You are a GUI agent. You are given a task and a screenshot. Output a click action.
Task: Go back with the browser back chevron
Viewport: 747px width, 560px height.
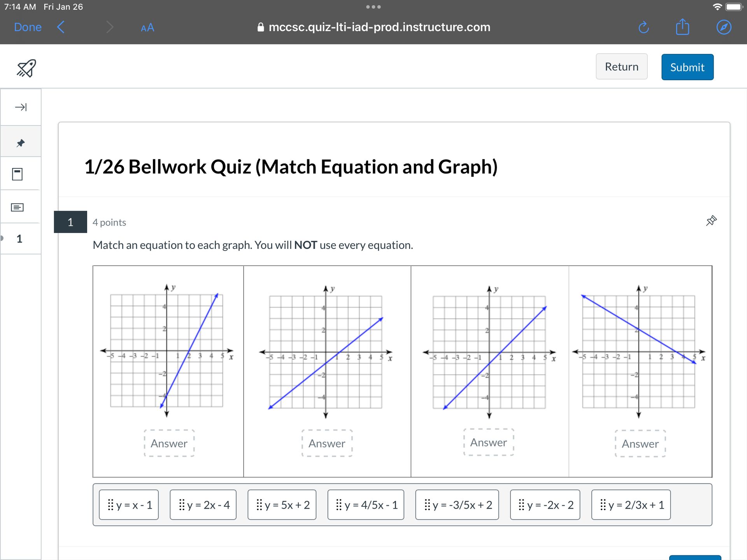pyautogui.click(x=61, y=27)
